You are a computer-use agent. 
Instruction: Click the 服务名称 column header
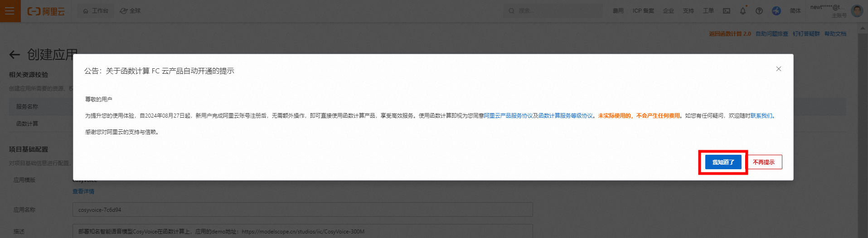(27, 107)
